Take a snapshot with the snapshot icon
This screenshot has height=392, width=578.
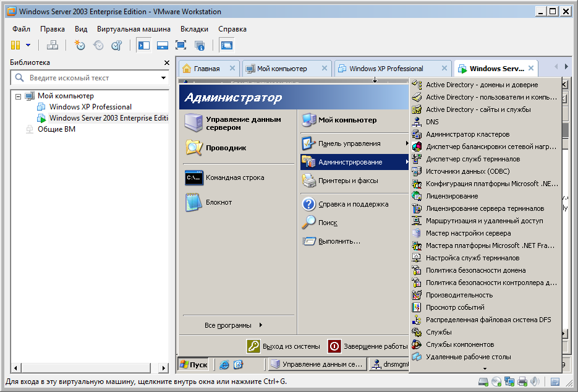click(80, 45)
